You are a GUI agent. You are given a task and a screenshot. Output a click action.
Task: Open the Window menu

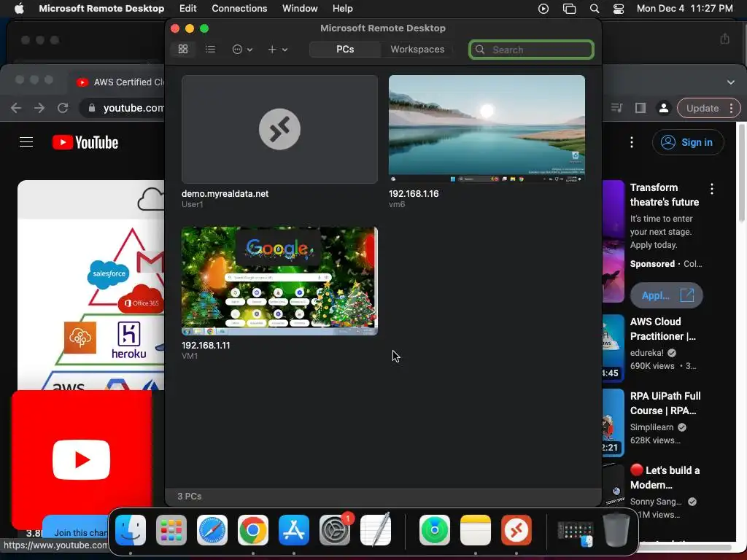click(x=300, y=9)
